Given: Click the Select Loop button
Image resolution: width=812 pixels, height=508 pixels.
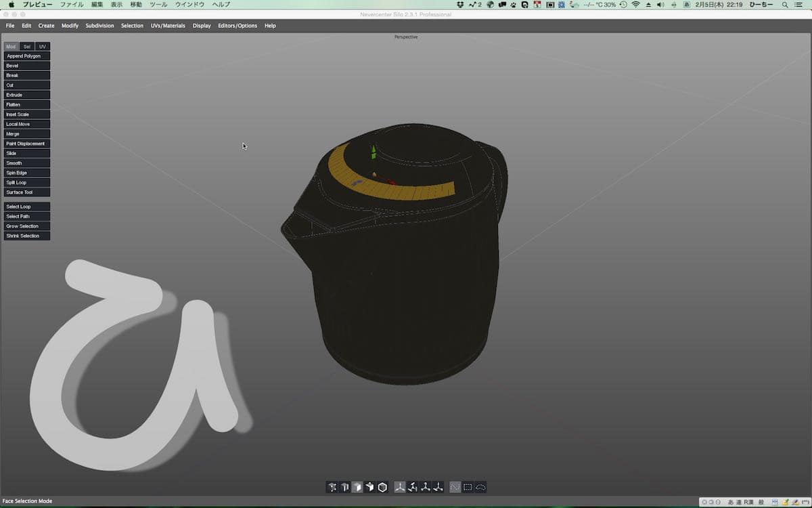Looking at the screenshot, I should 26,207.
